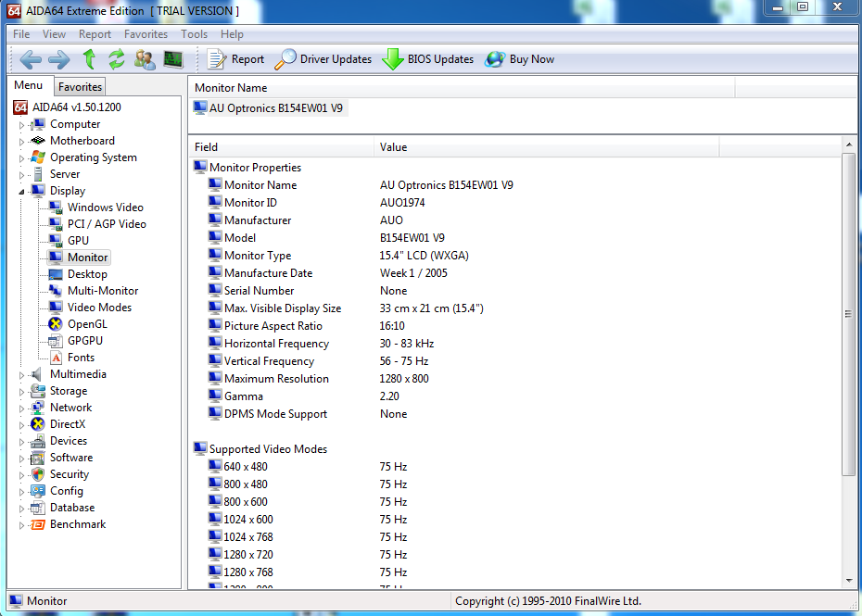Select the OpenGL icon in tree

point(56,323)
